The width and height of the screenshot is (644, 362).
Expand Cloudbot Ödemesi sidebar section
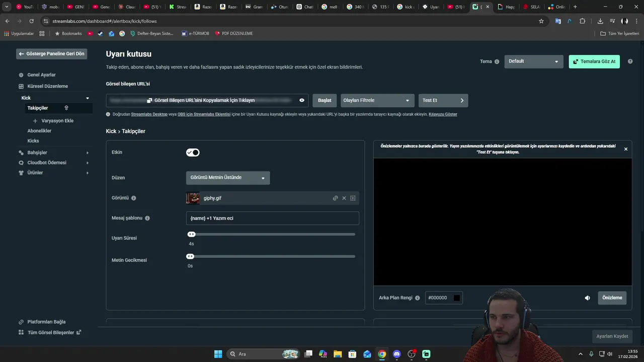click(88, 163)
